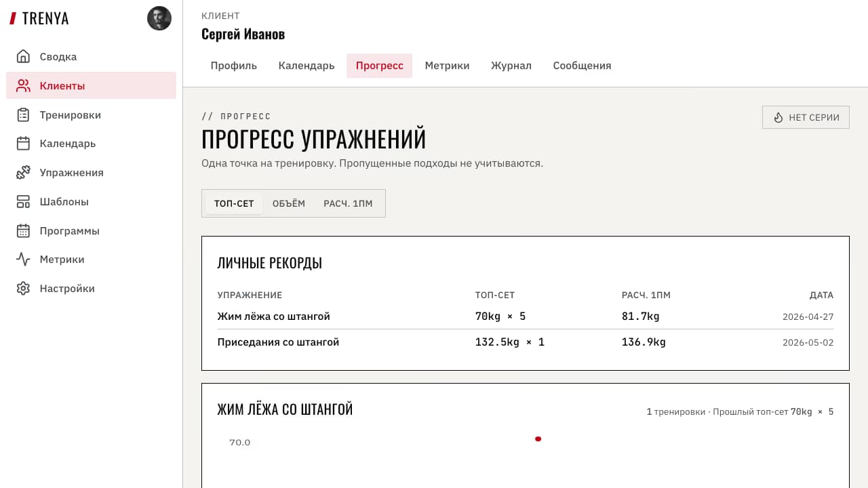The image size is (868, 488).
Task: Click the TRENYA logo
Action: [x=39, y=18]
